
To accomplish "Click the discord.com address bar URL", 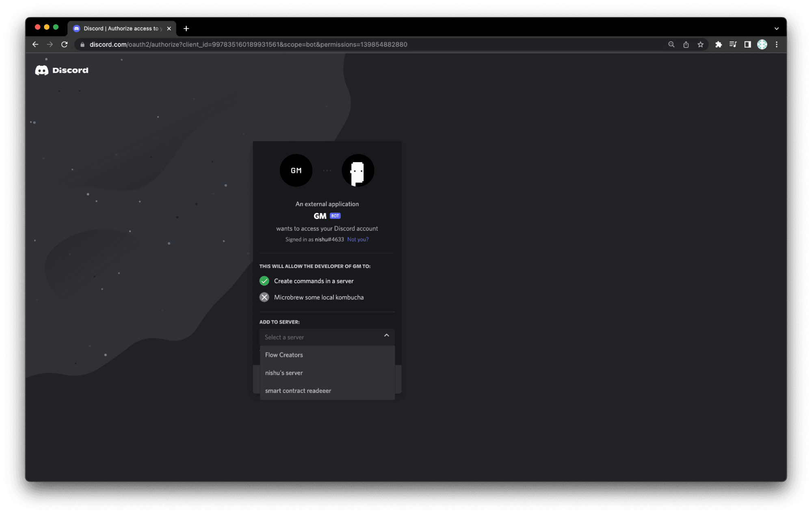I will tap(248, 44).
